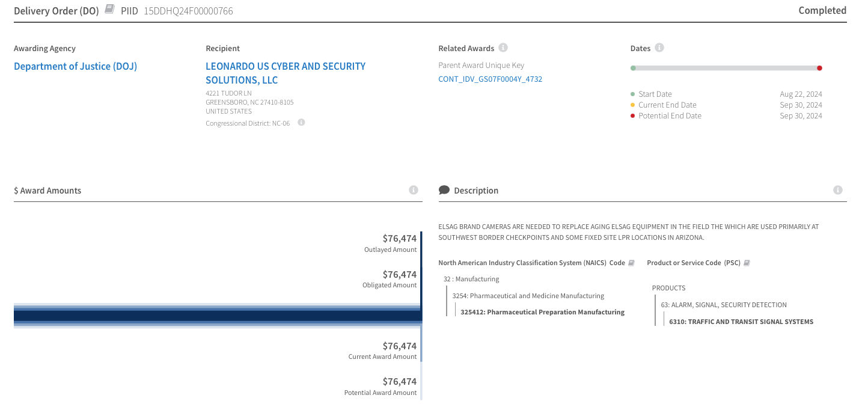Viewport: 868px width, 413px height.
Task: Click glossary book icon beside Delivery Order
Action: 109,10
